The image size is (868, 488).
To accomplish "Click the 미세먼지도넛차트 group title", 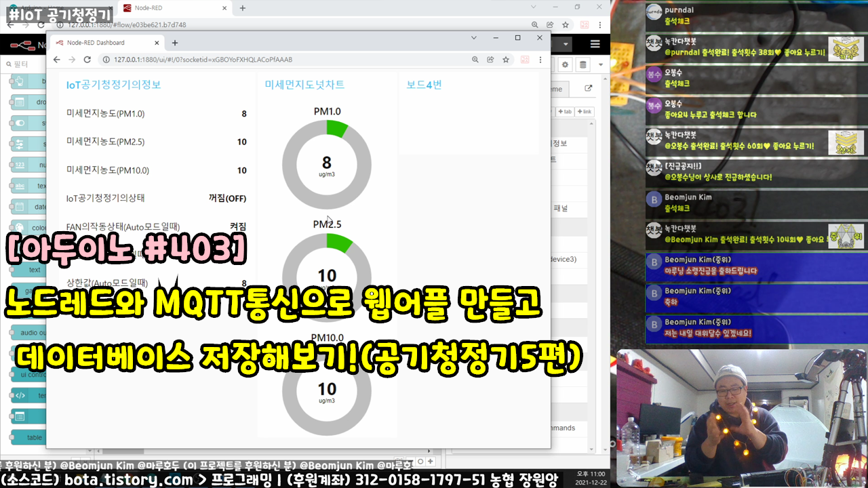I will click(x=304, y=85).
